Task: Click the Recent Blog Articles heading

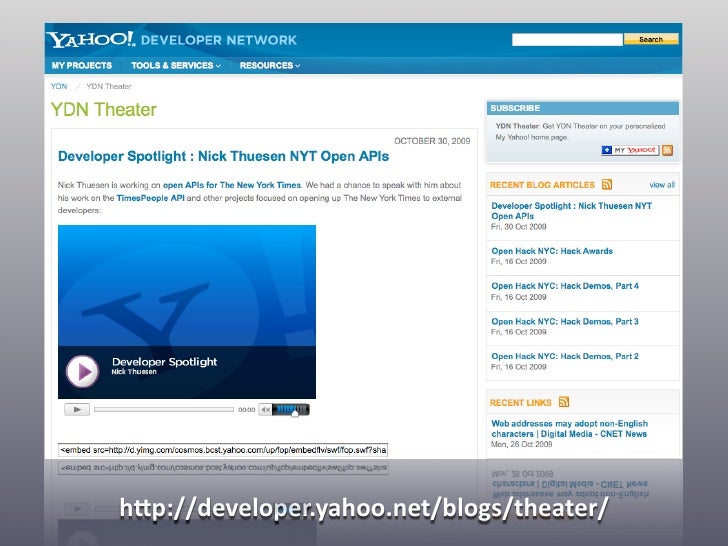Action: tap(542, 185)
